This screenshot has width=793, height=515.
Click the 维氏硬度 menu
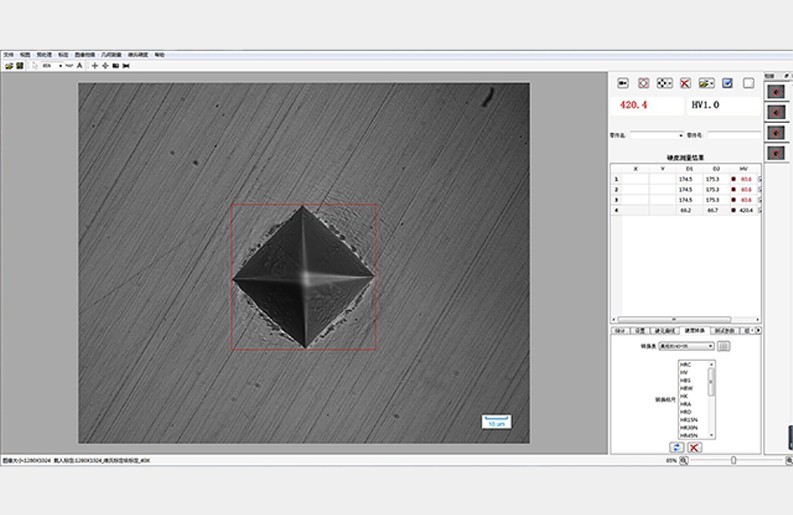(138, 55)
